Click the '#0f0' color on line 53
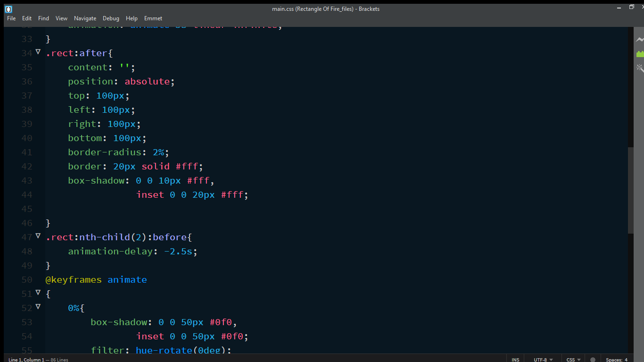 coord(221,322)
